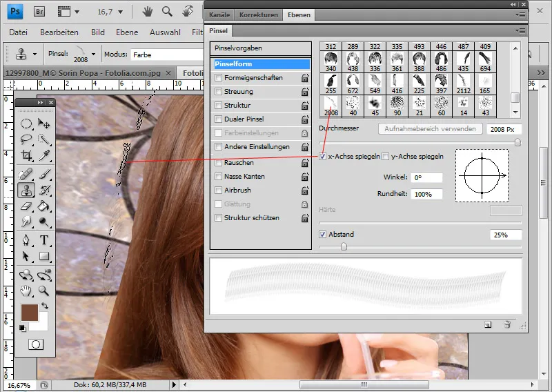Enable Andere Einstellungen checkbox

click(218, 146)
